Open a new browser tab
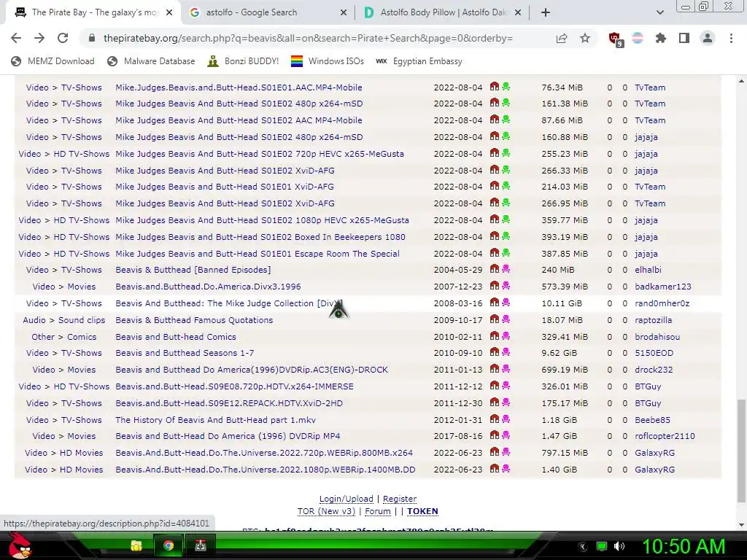Screen dimensions: 747x560 546,12
